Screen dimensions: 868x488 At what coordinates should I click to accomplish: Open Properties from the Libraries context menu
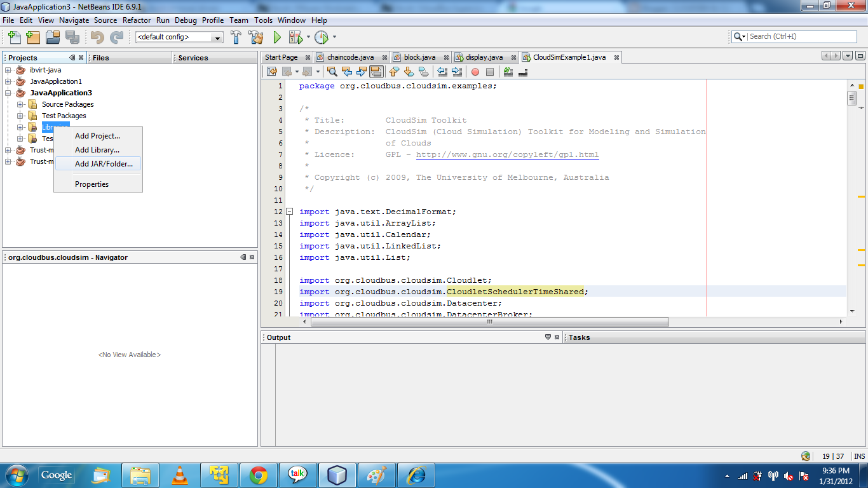click(x=90, y=184)
